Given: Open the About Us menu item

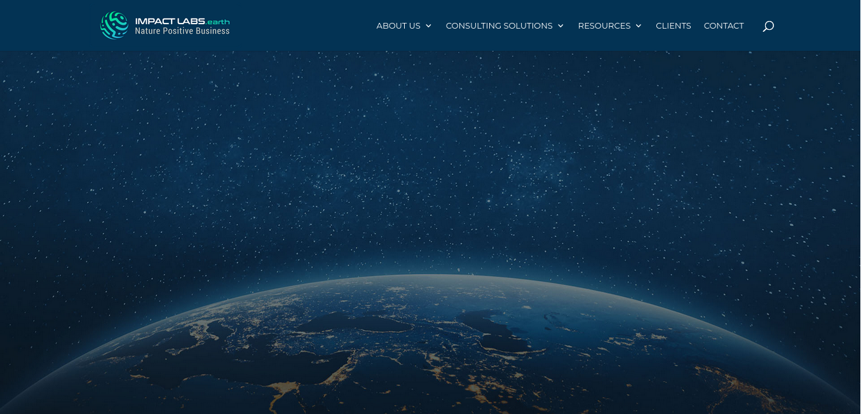Looking at the screenshot, I should 398,26.
